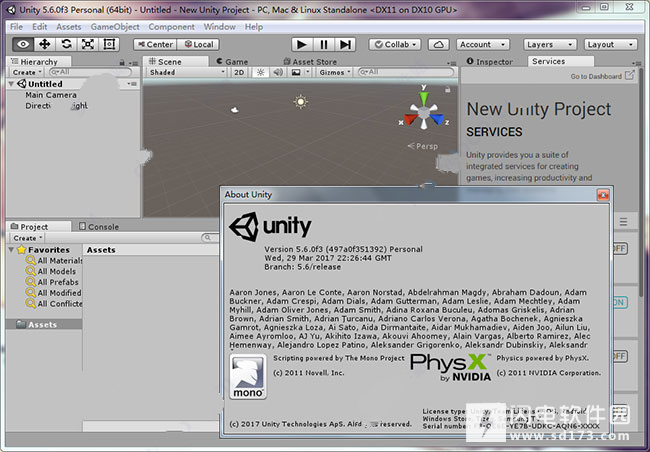The width and height of the screenshot is (650, 452).
Task: Click the red X axis on gizmo
Action: [x=410, y=120]
